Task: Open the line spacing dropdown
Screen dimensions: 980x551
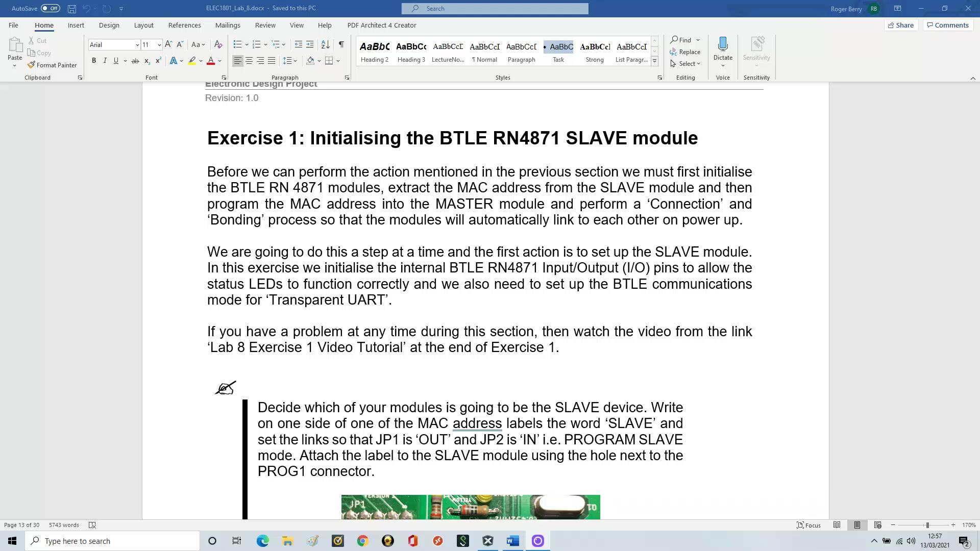Action: [289, 60]
